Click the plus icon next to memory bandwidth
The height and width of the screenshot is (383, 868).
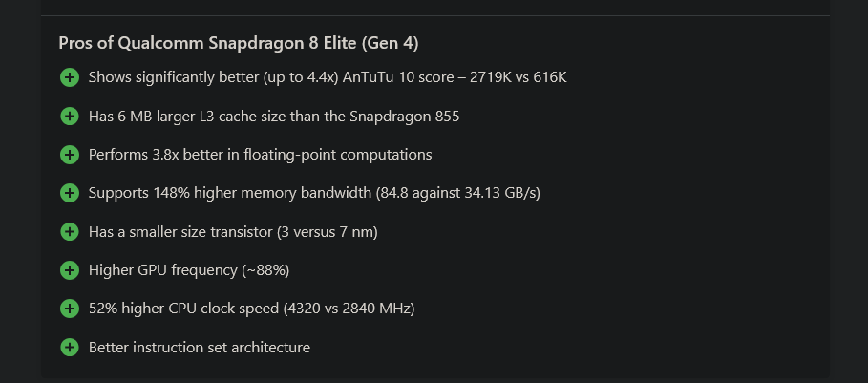69,193
